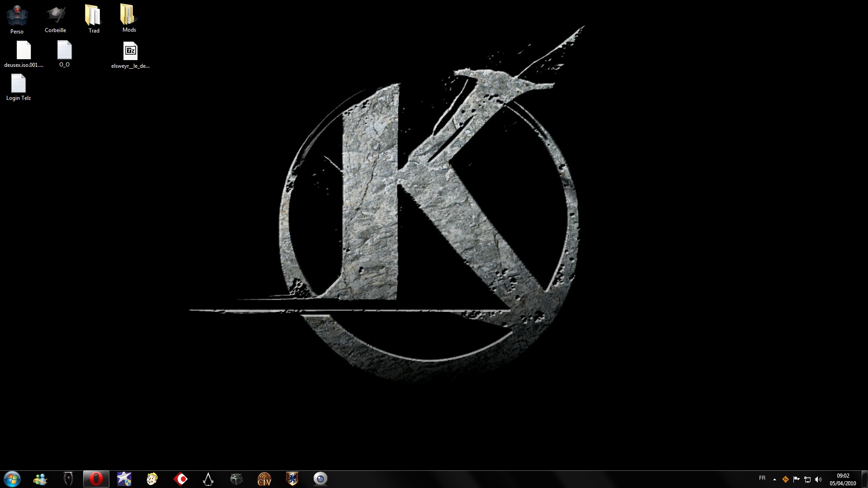
Task: Start Civilization IV from the taskbar
Action: tap(264, 479)
